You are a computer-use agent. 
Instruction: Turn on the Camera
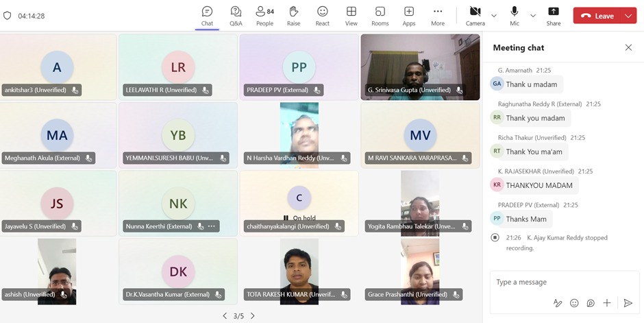pos(475,16)
